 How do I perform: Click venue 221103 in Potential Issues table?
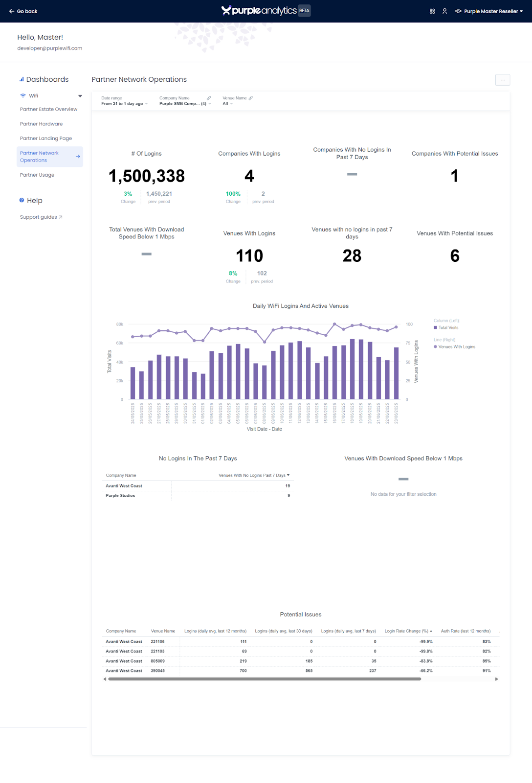click(157, 651)
